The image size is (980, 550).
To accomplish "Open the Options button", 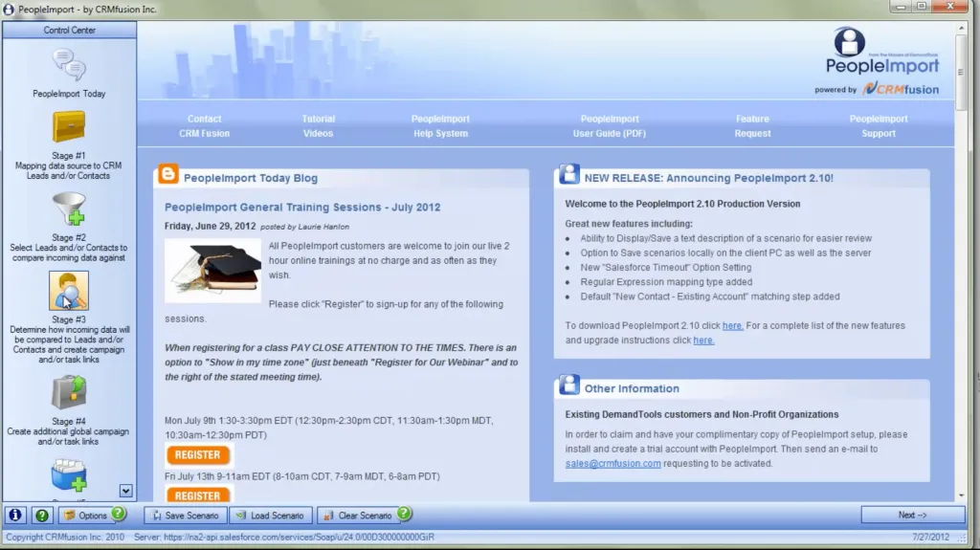I will click(86, 516).
